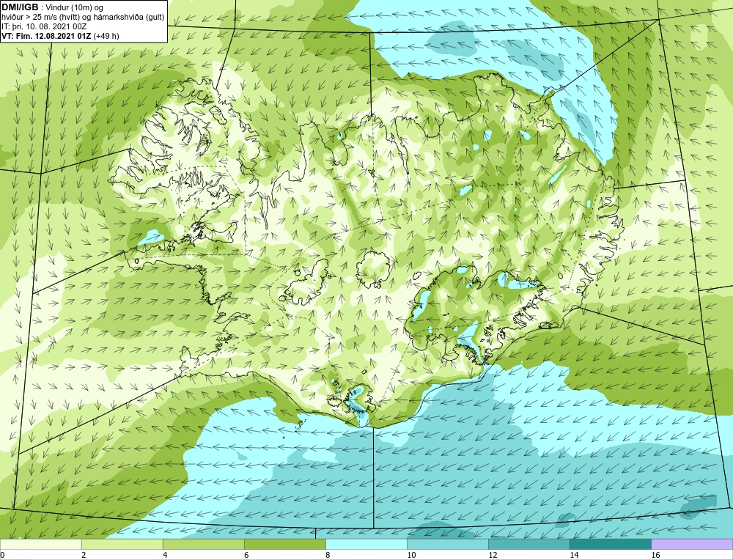Click the legend value '14'

(x=574, y=555)
